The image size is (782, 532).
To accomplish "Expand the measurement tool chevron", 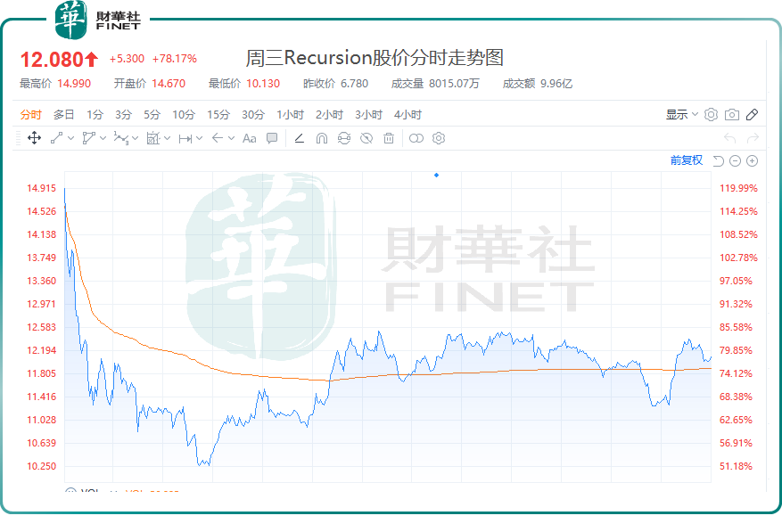I will 167,138.
